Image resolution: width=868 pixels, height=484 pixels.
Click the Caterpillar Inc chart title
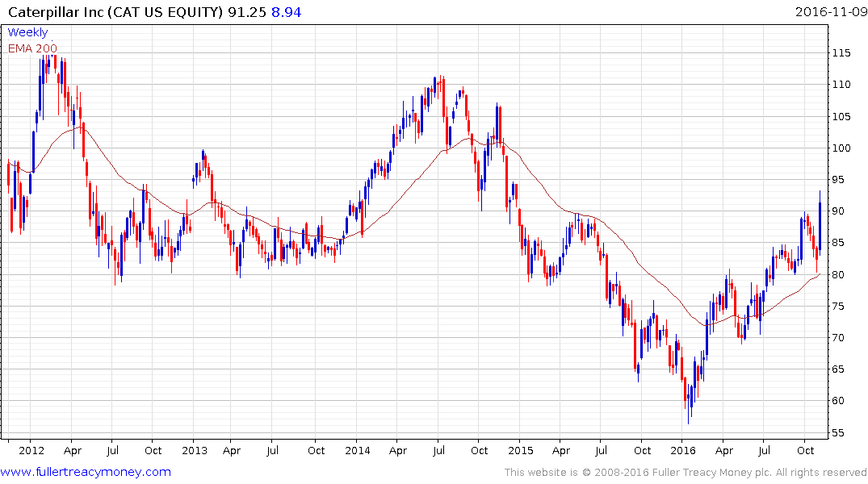[x=115, y=12]
